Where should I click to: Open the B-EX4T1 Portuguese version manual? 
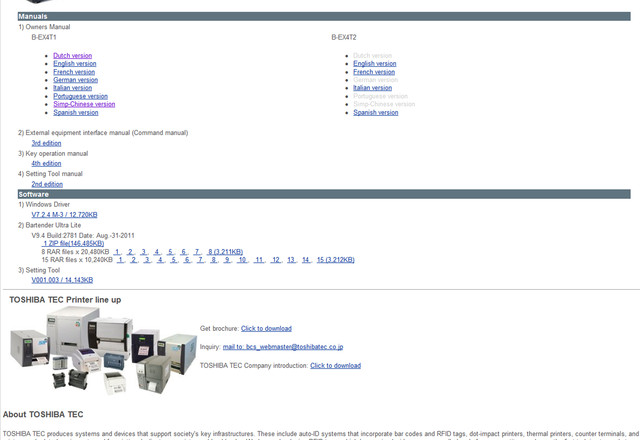(x=80, y=96)
